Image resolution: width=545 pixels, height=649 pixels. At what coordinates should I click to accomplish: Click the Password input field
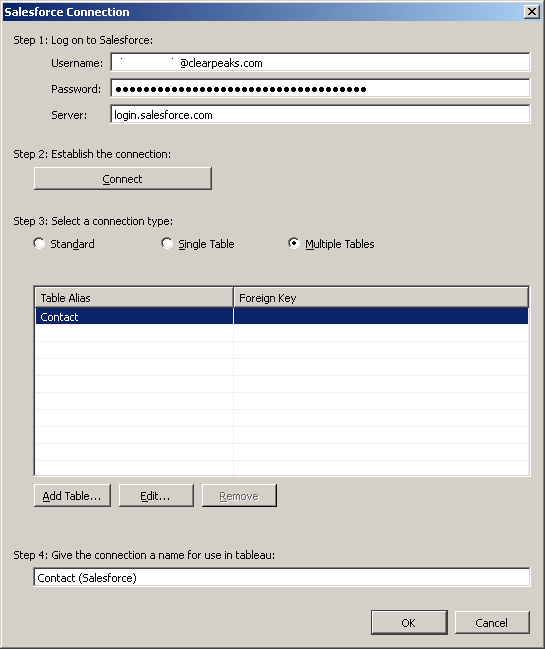click(x=320, y=89)
